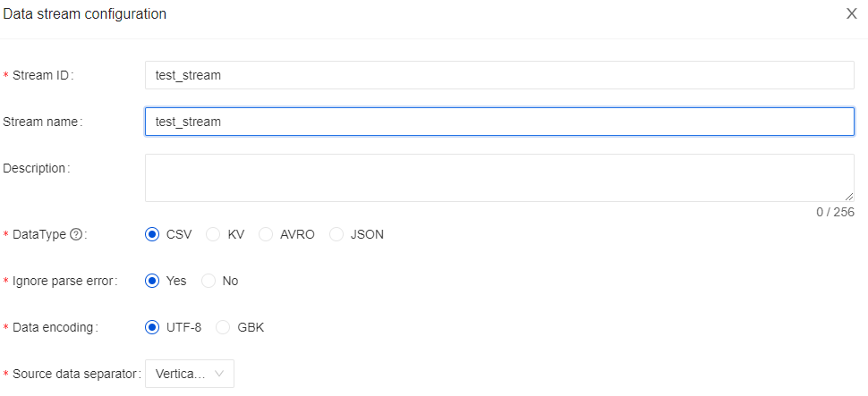Click the DataType help question-mark icon
The width and height of the screenshot is (868, 396).
click(x=76, y=234)
